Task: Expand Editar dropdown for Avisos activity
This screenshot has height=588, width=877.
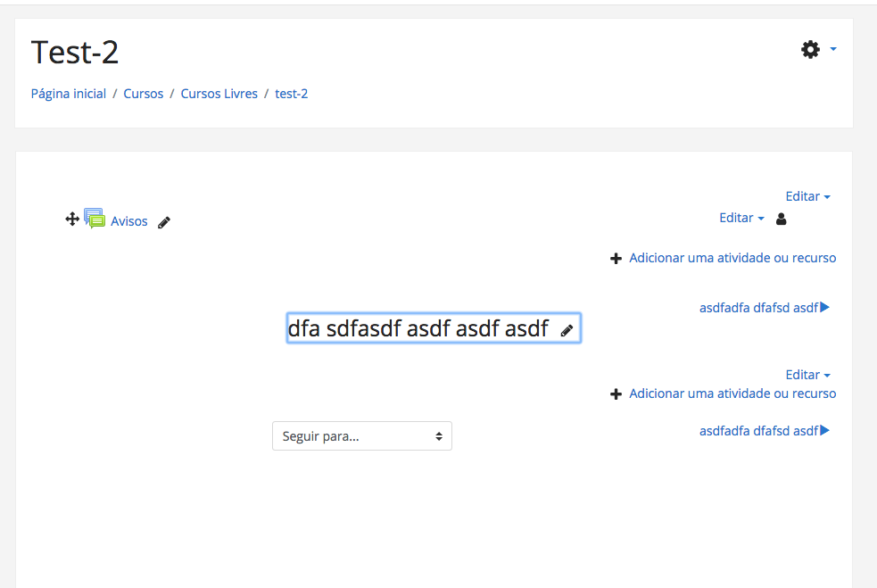Action: (x=741, y=218)
